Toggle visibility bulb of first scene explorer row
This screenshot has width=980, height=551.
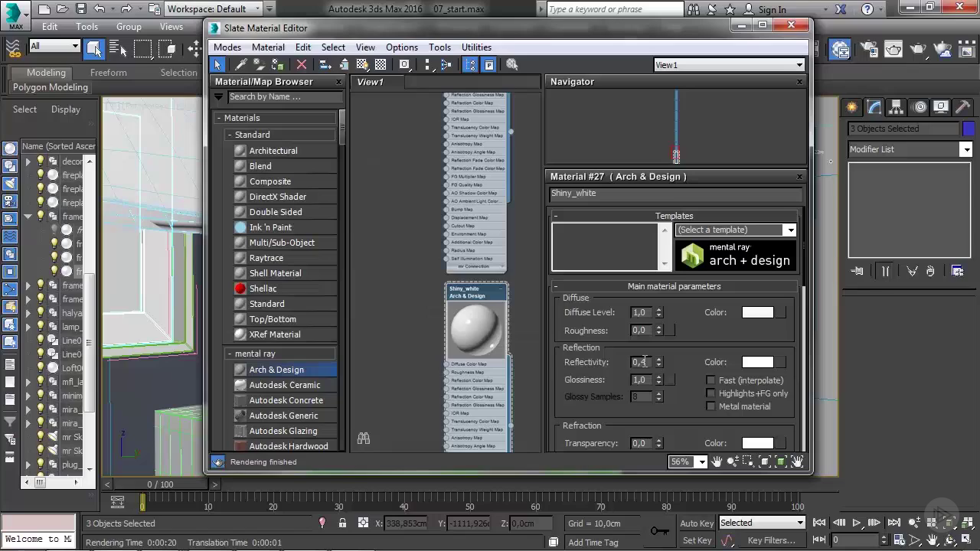[41, 161]
